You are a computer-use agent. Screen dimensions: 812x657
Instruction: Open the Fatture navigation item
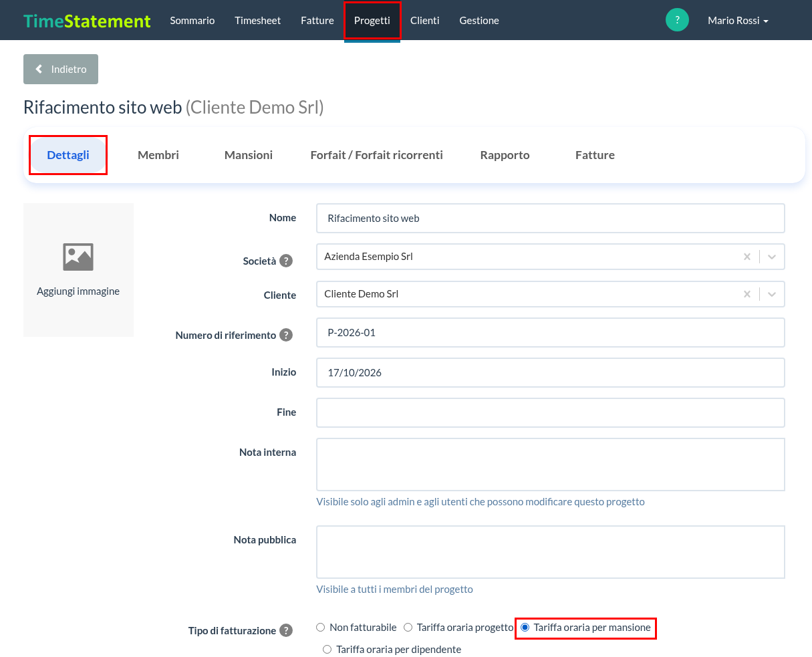[317, 21]
